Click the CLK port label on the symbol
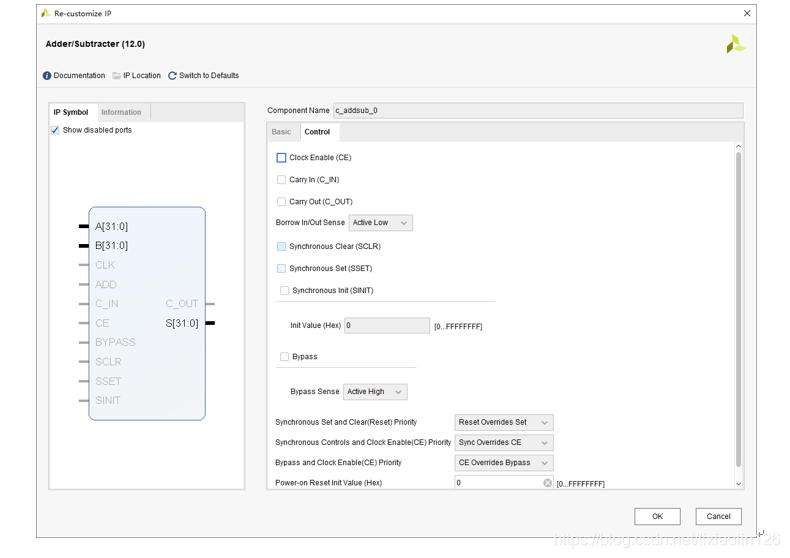The image size is (790, 558). 105,265
